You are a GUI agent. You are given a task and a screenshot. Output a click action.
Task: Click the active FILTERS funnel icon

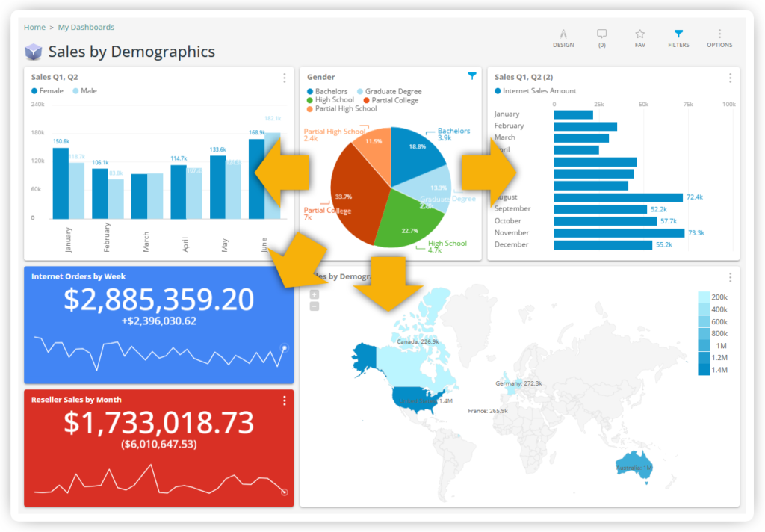(678, 35)
